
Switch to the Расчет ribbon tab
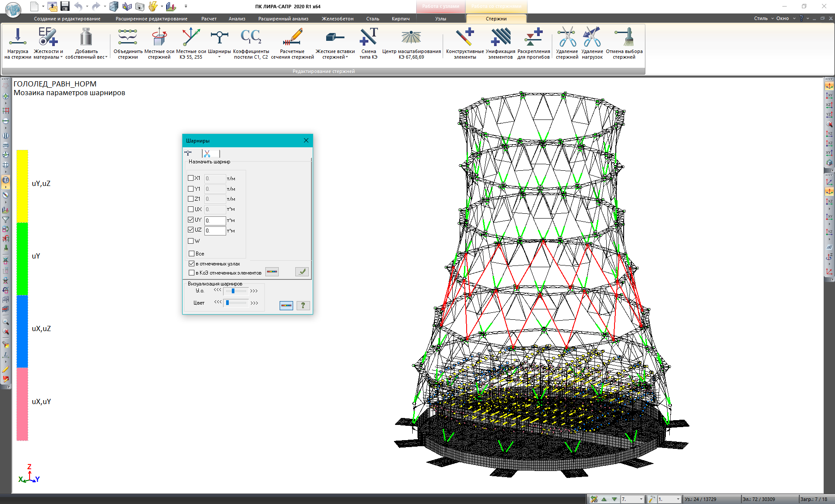(209, 19)
